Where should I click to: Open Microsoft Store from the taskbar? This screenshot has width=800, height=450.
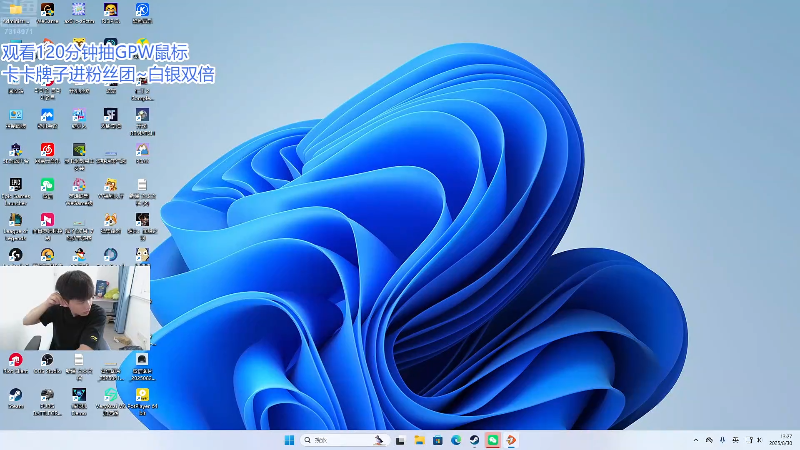pyautogui.click(x=438, y=440)
